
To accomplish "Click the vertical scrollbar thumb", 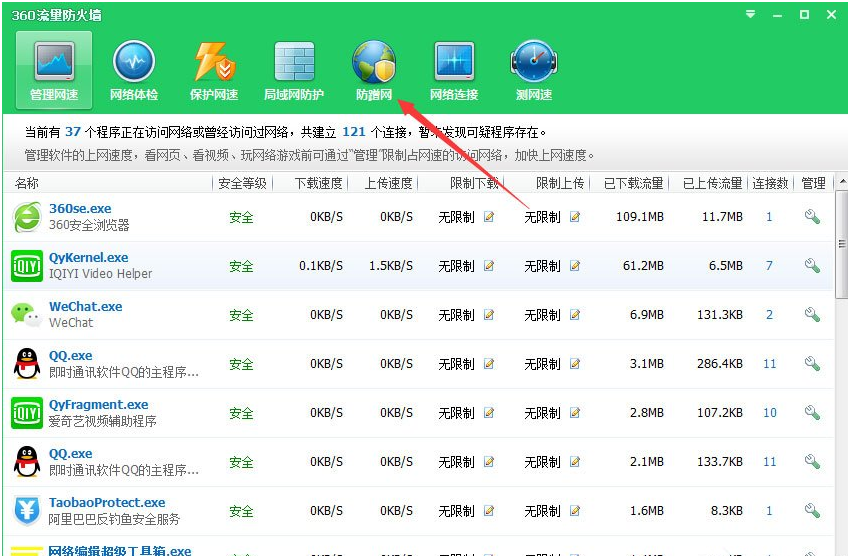I will (x=842, y=243).
